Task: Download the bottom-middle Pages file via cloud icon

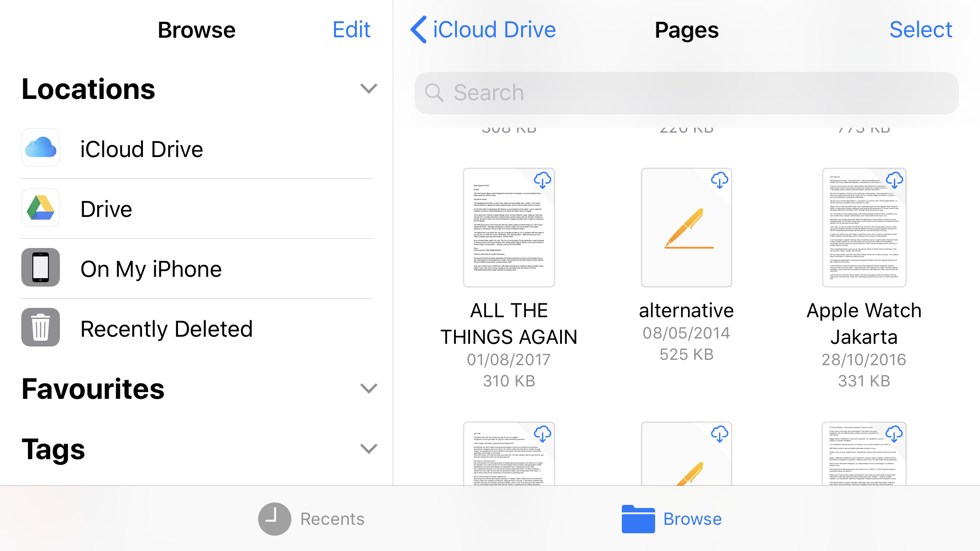Action: [x=719, y=433]
